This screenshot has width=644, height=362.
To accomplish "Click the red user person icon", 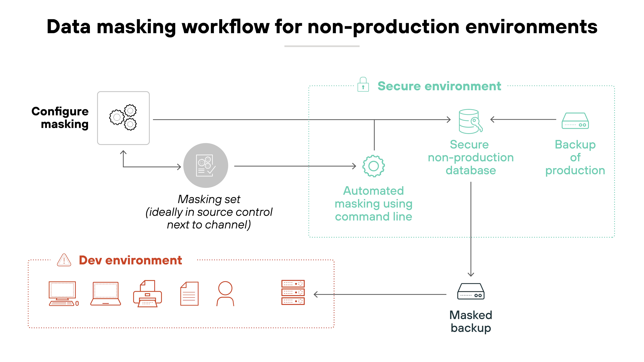I will (225, 294).
